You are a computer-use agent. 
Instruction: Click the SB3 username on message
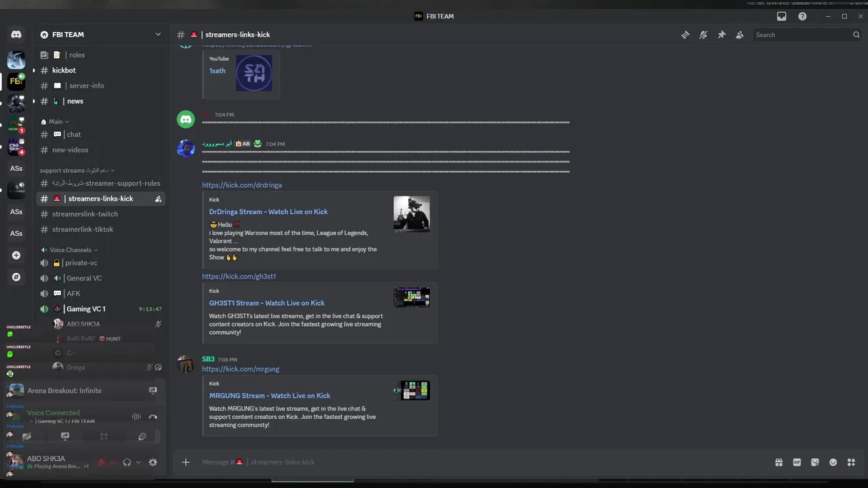tap(208, 359)
